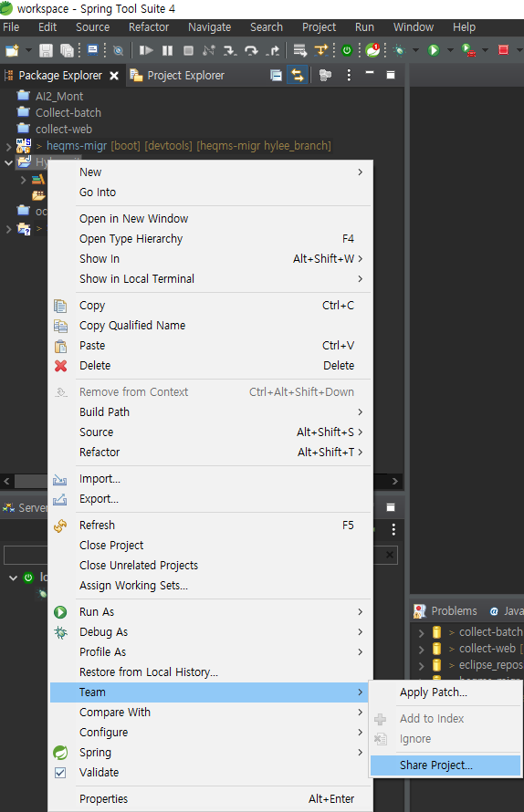Click the Resume debug icon
The height and width of the screenshot is (812, 524).
(x=146, y=50)
